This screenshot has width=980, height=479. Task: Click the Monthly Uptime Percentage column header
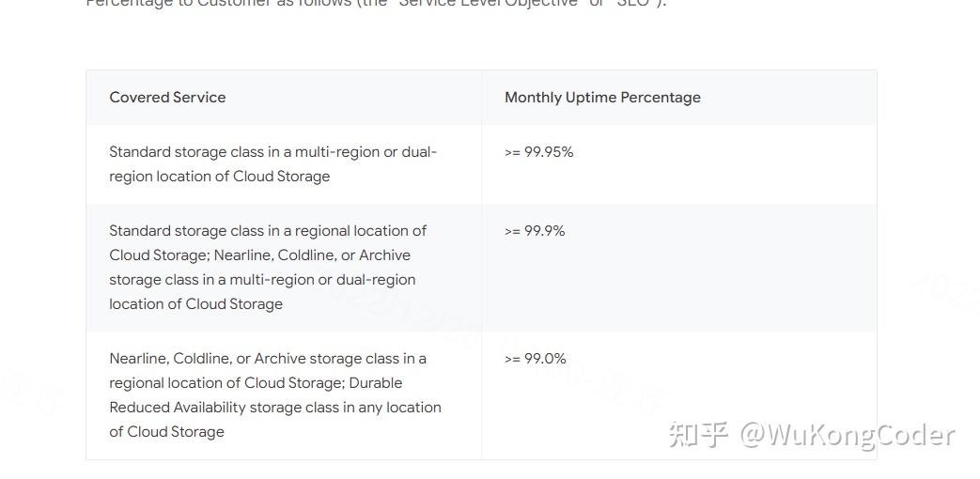click(602, 97)
